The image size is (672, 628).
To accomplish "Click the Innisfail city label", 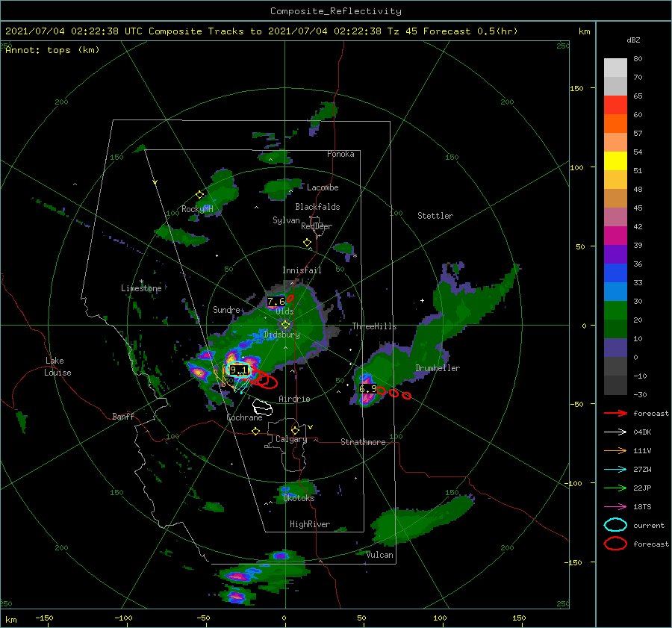I will click(x=302, y=270).
